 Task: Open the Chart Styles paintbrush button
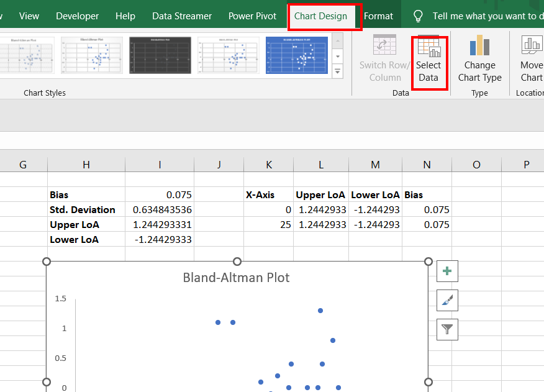pyautogui.click(x=447, y=300)
